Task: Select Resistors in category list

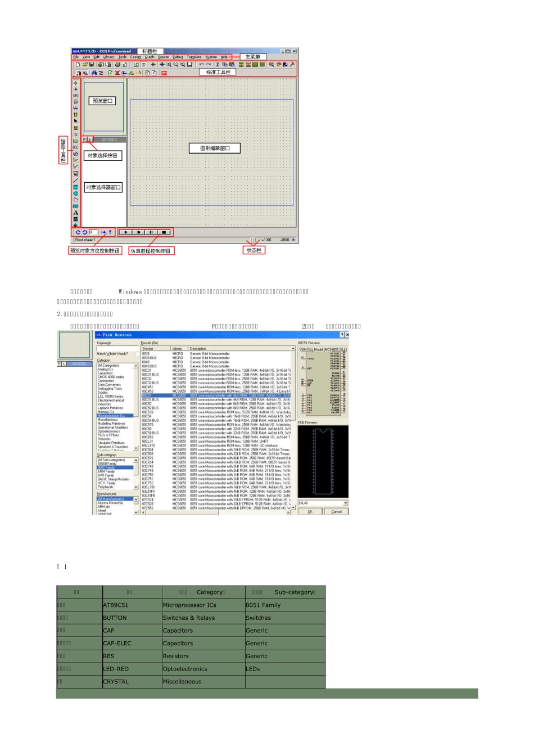Action: 104,439
